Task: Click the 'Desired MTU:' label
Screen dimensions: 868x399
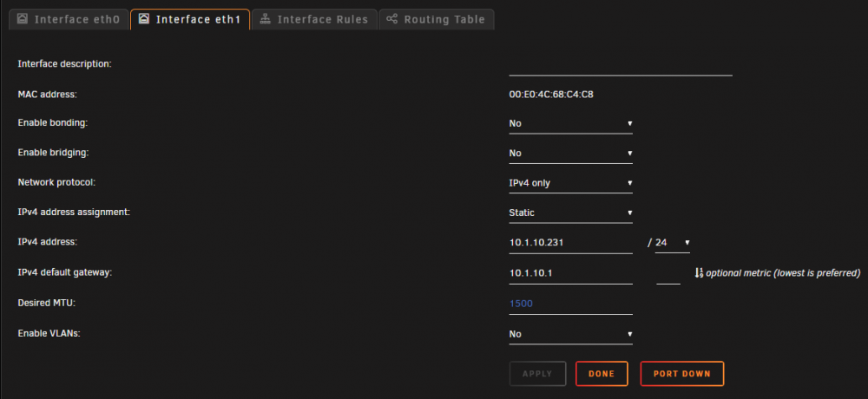Action: click(47, 304)
